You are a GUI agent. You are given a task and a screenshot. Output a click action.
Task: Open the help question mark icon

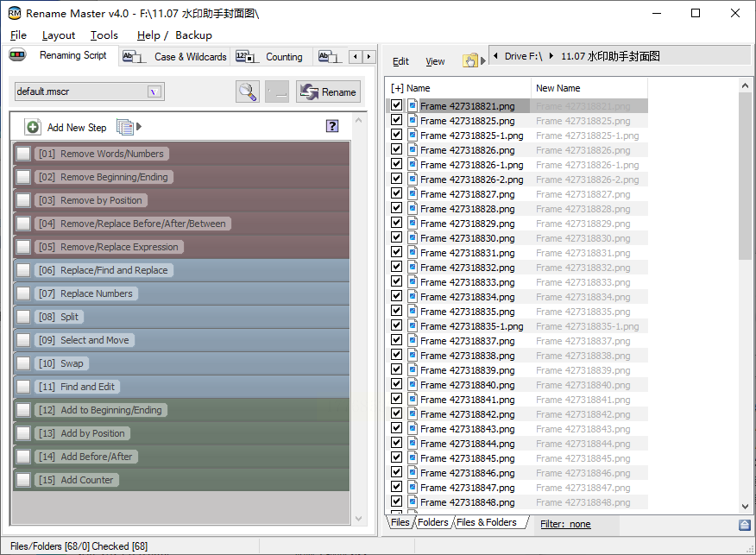[332, 126]
